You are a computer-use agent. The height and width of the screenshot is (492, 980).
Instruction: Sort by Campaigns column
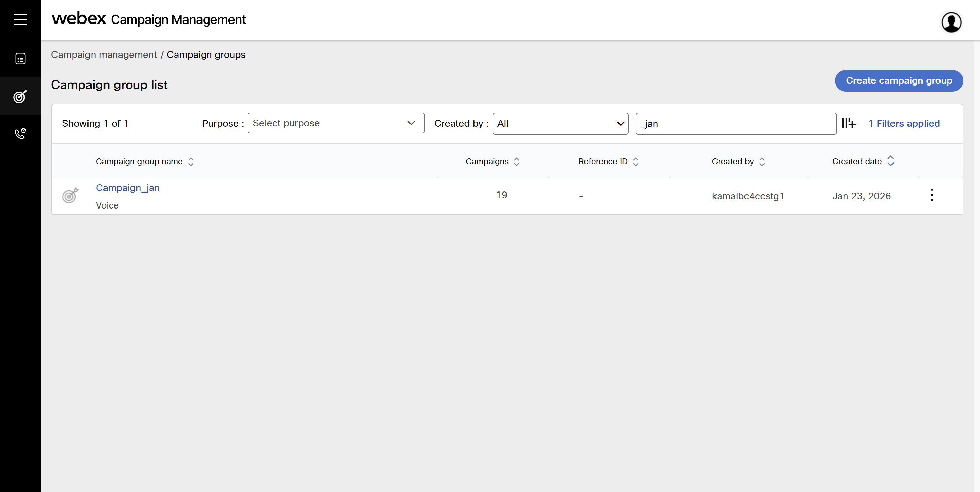click(x=516, y=162)
